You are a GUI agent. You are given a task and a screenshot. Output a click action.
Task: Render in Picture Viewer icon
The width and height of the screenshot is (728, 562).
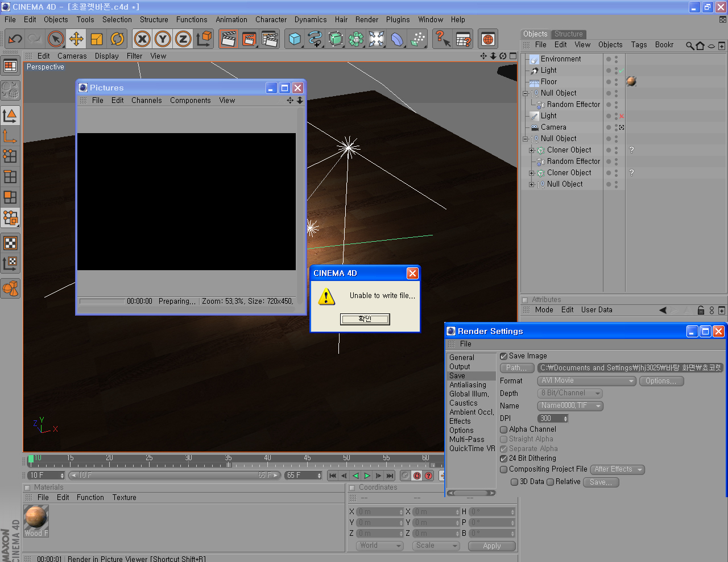pos(249,39)
